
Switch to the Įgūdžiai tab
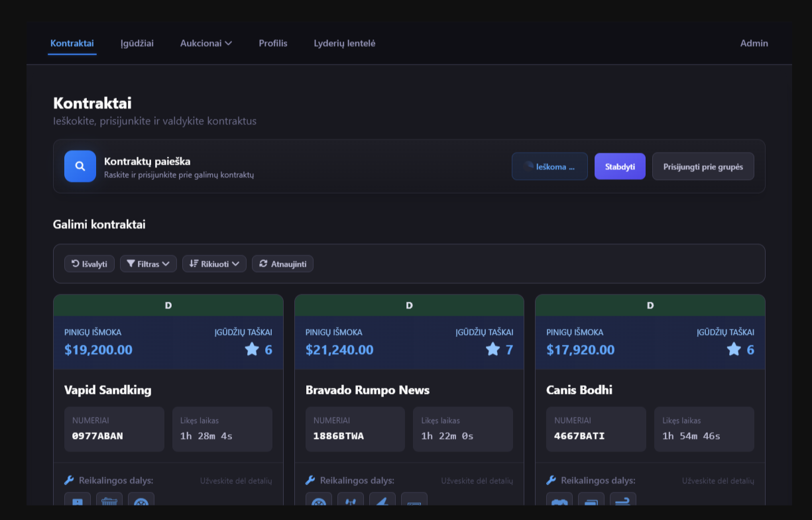[137, 43]
